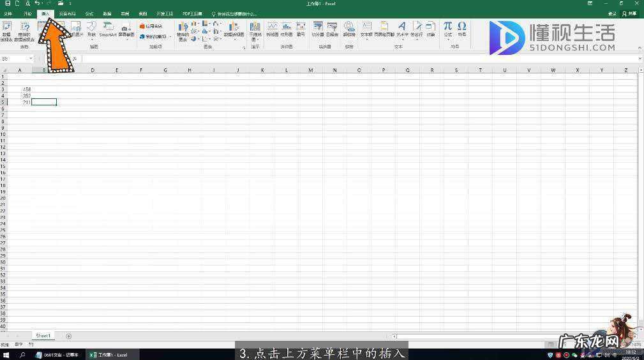Insert a Timeline filter
The height and width of the screenshot is (360, 644).
333,29
